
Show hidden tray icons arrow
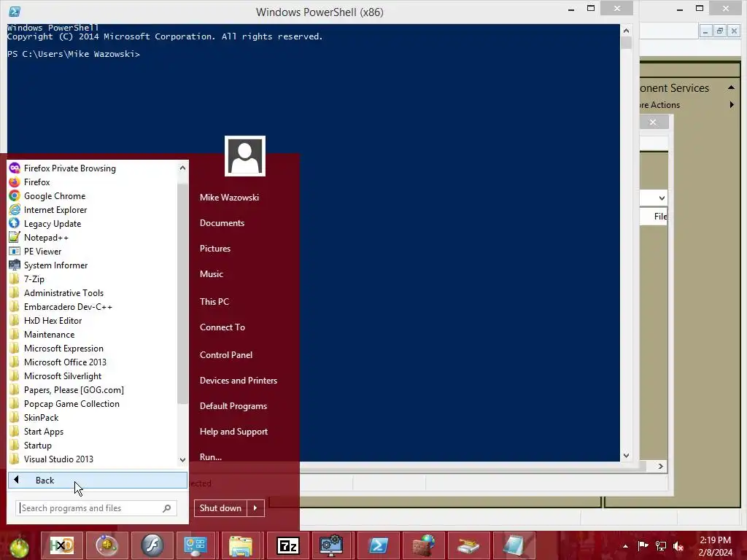[625, 546]
